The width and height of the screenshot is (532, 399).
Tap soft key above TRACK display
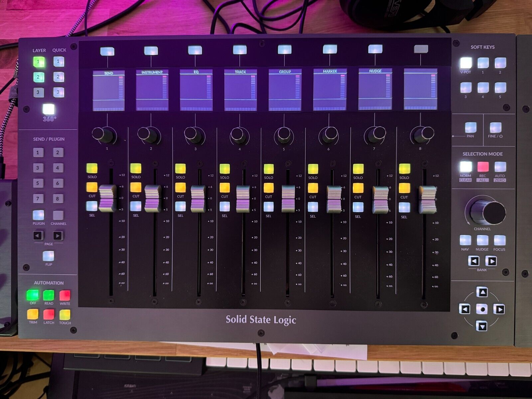click(240, 50)
